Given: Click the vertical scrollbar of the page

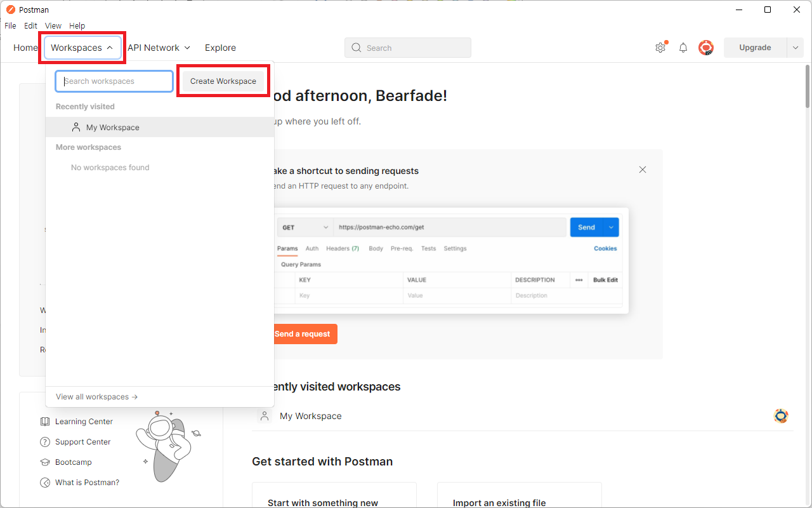Looking at the screenshot, I should [x=808, y=87].
